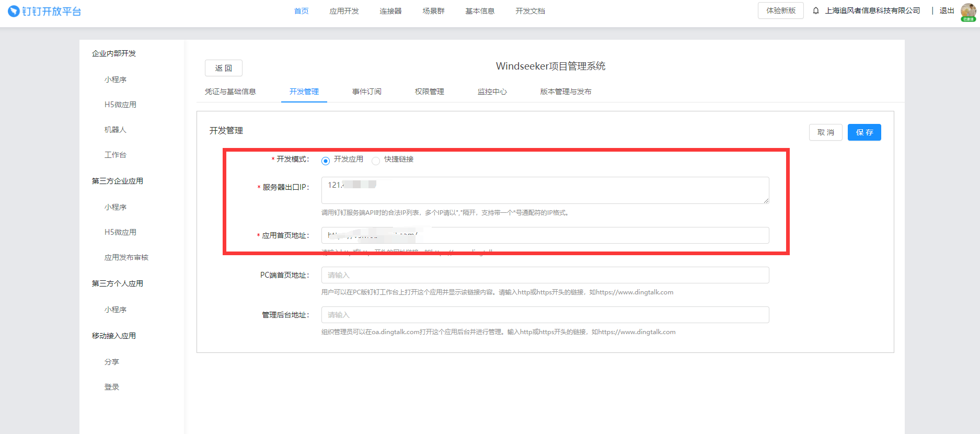The image size is (980, 434).
Task: Open 连接器 in top navigation
Action: pos(390,11)
